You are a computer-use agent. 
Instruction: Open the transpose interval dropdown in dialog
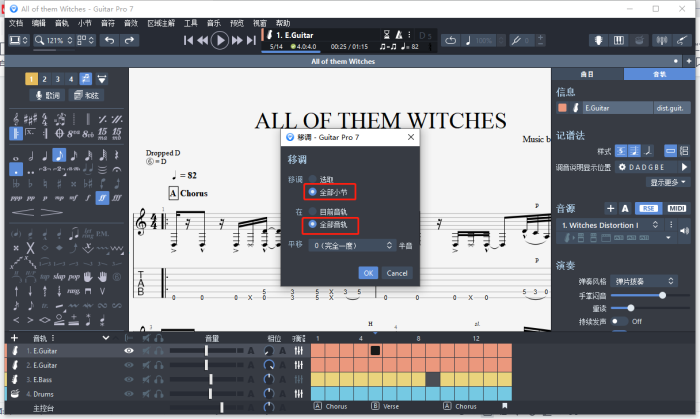pyautogui.click(x=352, y=244)
